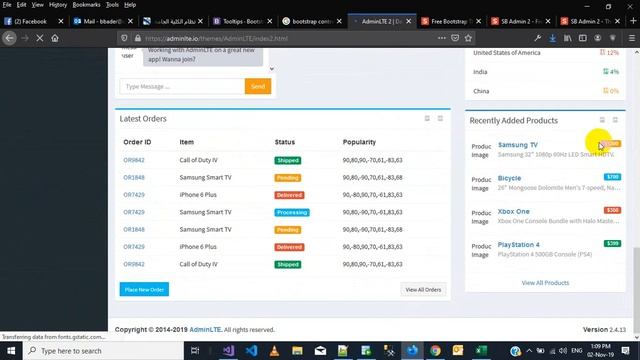Viewport: 640px width, 360px height.
Task: Open the Bookmarks menu
Action: [x=86, y=5]
